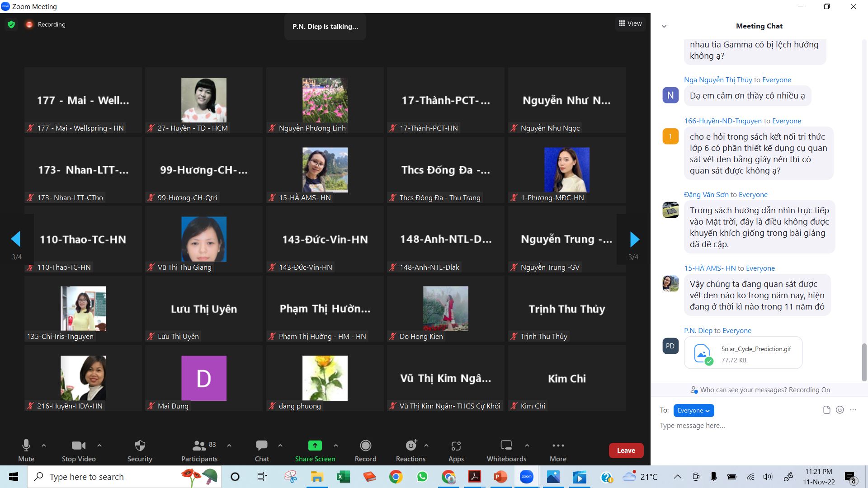Image resolution: width=868 pixels, height=488 pixels.
Task: Open the weather widget showing 21°C
Action: tap(640, 477)
